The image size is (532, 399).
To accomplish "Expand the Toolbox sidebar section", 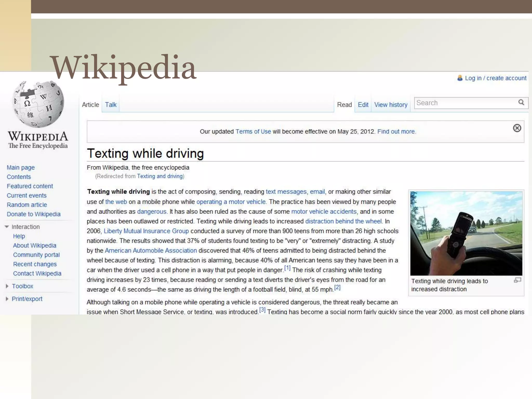I will point(7,286).
